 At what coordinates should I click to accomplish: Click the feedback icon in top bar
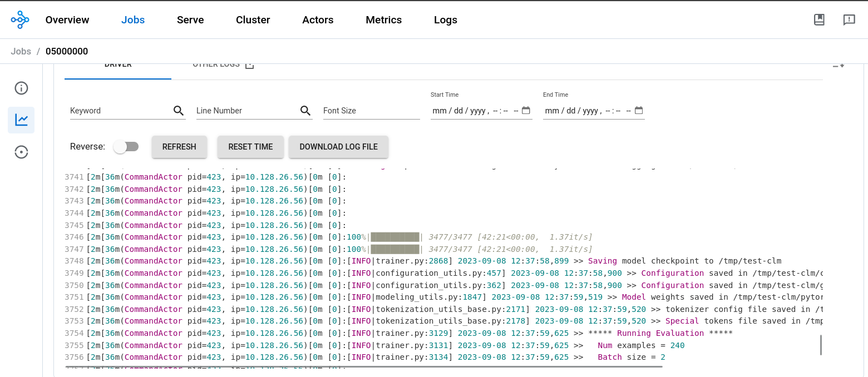tap(849, 20)
